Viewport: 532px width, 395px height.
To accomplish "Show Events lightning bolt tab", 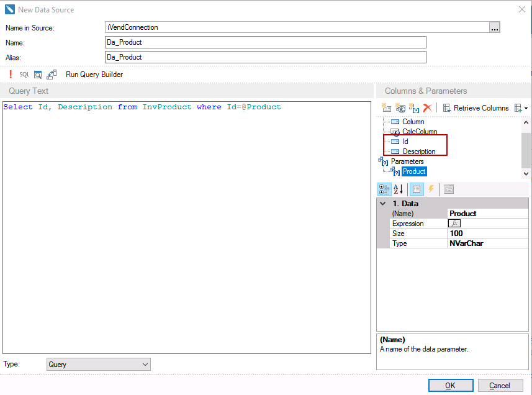I will pyautogui.click(x=431, y=189).
